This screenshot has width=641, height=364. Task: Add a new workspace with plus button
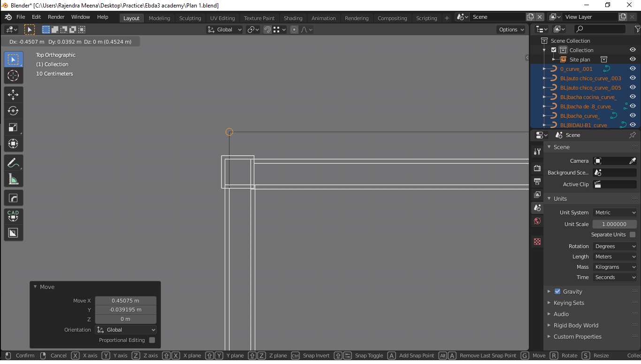[447, 18]
